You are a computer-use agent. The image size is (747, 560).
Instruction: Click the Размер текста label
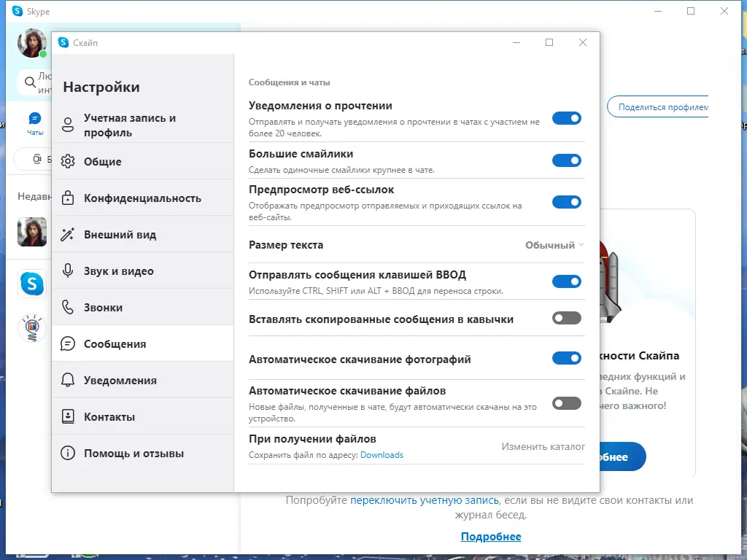coord(286,245)
